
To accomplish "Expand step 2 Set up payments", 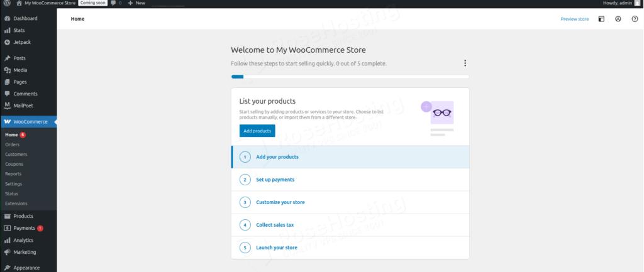I will coord(350,180).
